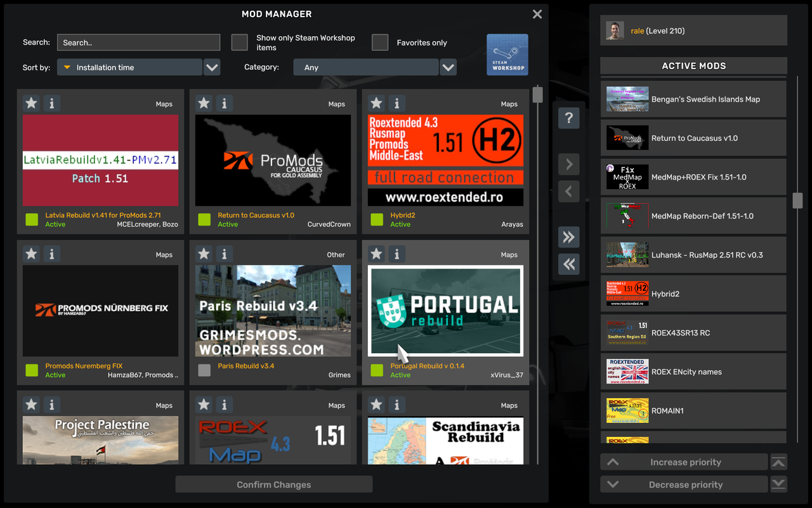Open info for Paris Rebuild v3.4
Screen dimensions: 812x508
click(x=225, y=254)
